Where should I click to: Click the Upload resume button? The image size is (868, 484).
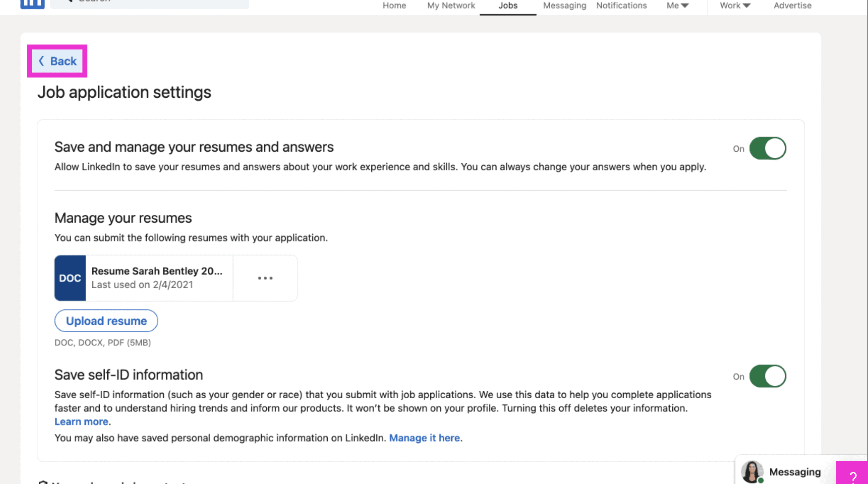click(x=106, y=321)
